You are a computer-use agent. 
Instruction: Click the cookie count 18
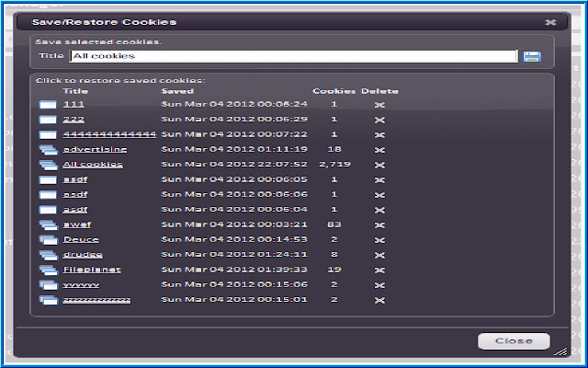(334, 149)
